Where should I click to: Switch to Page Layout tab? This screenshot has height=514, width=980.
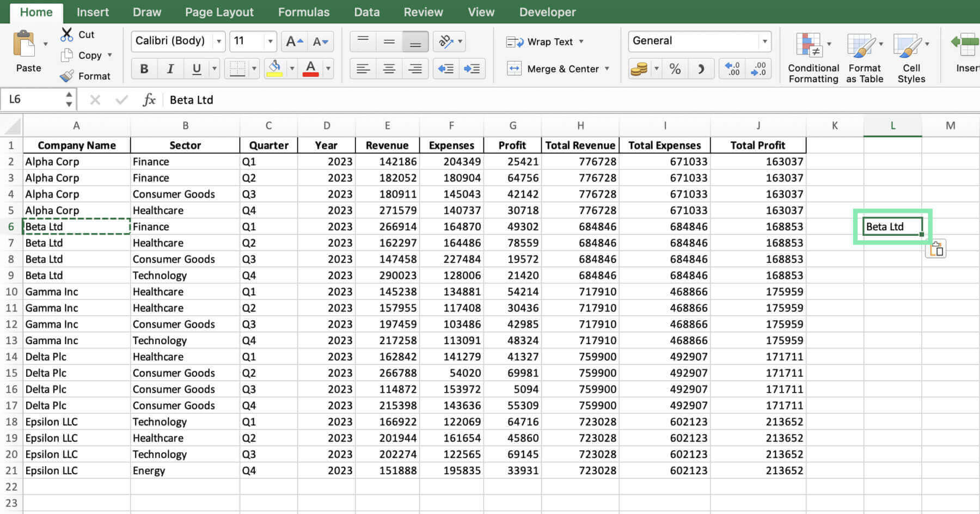coord(219,12)
